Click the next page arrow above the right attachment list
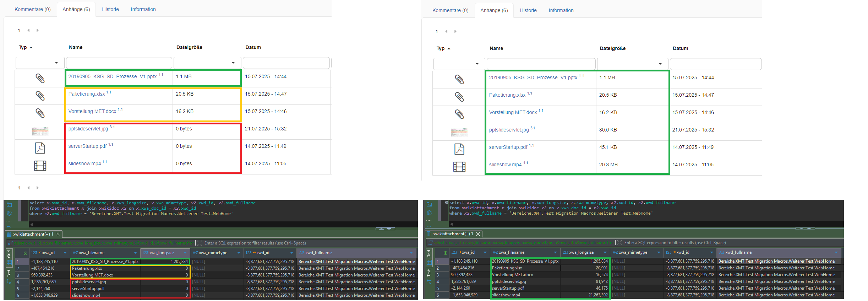This screenshot has height=301, width=868. (455, 32)
